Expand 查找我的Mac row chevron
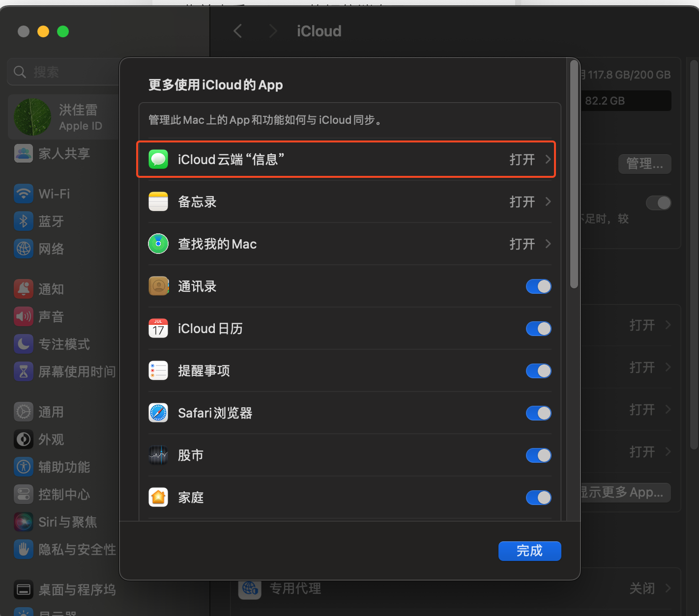The image size is (699, 616). tap(548, 244)
